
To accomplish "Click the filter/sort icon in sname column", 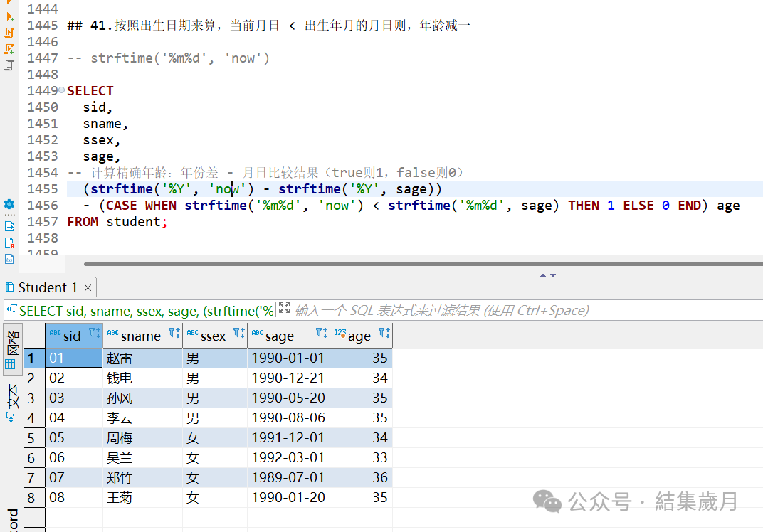I will 174,333.
